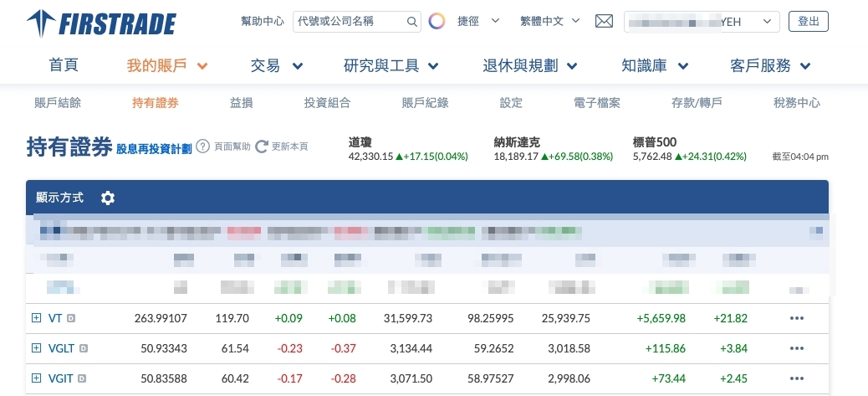The width and height of the screenshot is (868, 396).
Task: Click the 截至04:04 pm timestamp
Action: click(800, 157)
